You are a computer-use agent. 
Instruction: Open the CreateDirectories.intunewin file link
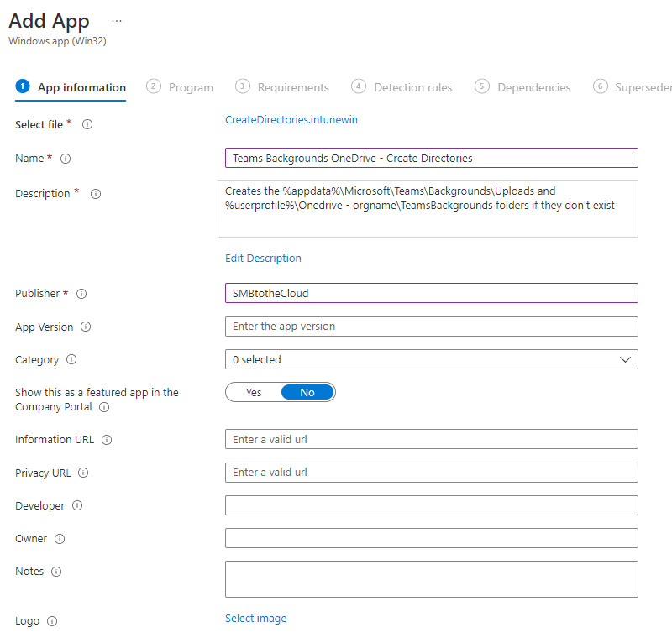(291, 120)
